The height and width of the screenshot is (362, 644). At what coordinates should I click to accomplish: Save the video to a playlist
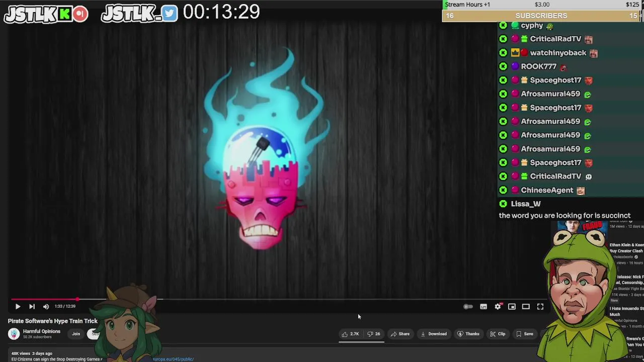pos(524,334)
